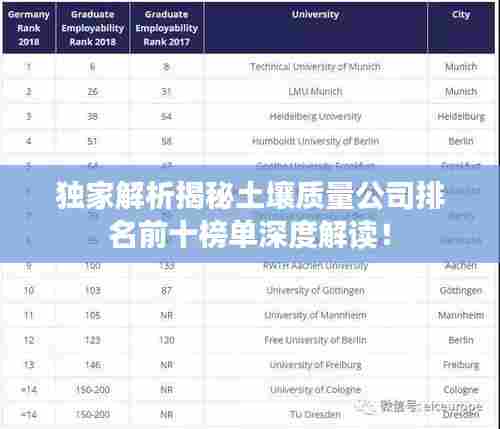This screenshot has width=500, height=429.
Task: Click the 'NR' value in the TU Dresden row
Action: [166, 414]
